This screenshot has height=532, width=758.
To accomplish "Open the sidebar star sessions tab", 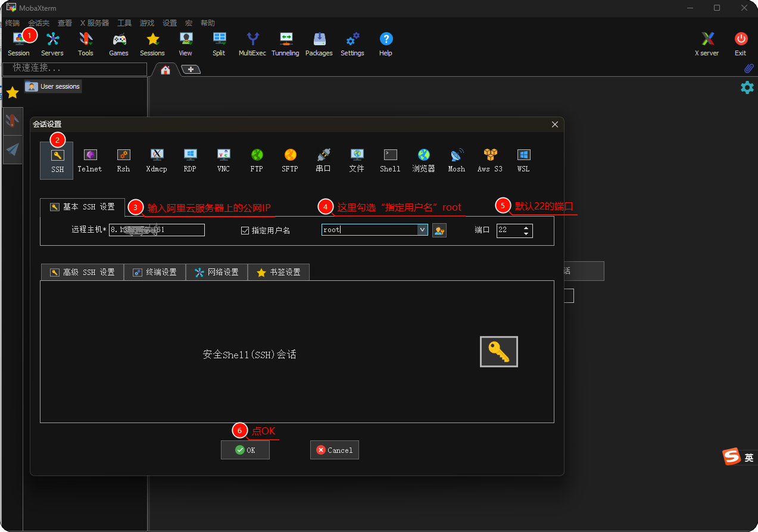I will point(13,92).
